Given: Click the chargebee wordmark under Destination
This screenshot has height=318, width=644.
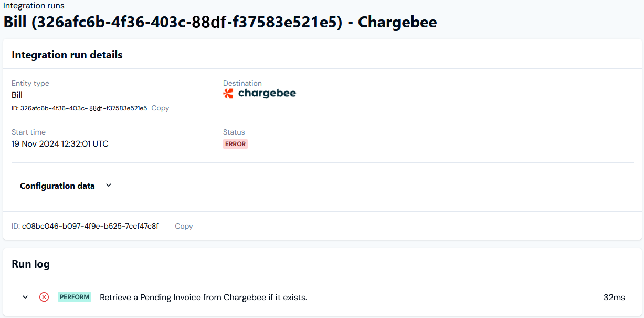Looking at the screenshot, I should (x=267, y=94).
